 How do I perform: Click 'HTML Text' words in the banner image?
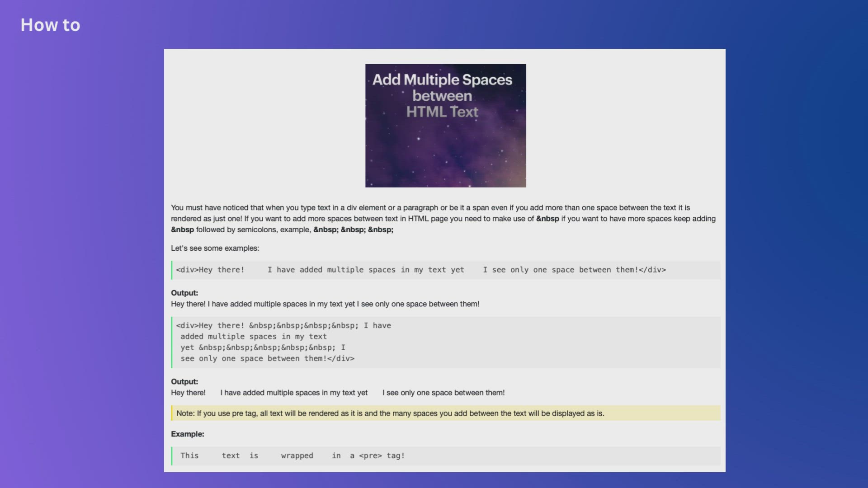pos(442,112)
